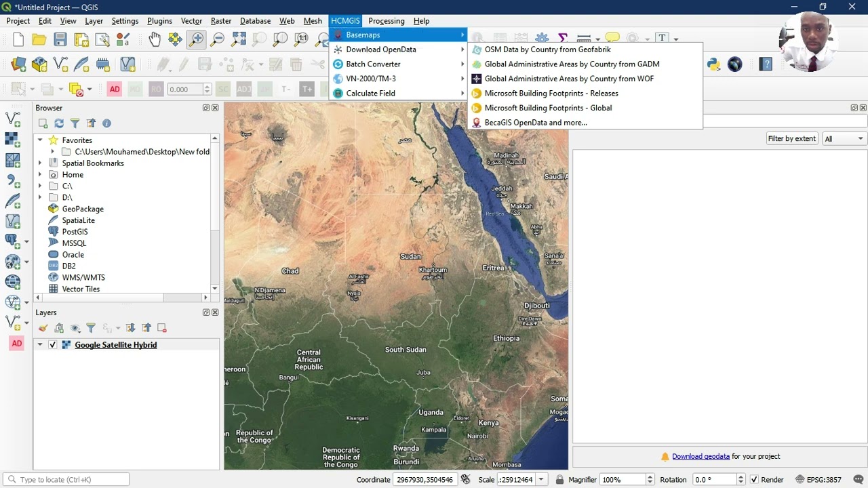This screenshot has height=488, width=868.
Task: Collapse the Favorites tree node
Action: click(x=40, y=140)
